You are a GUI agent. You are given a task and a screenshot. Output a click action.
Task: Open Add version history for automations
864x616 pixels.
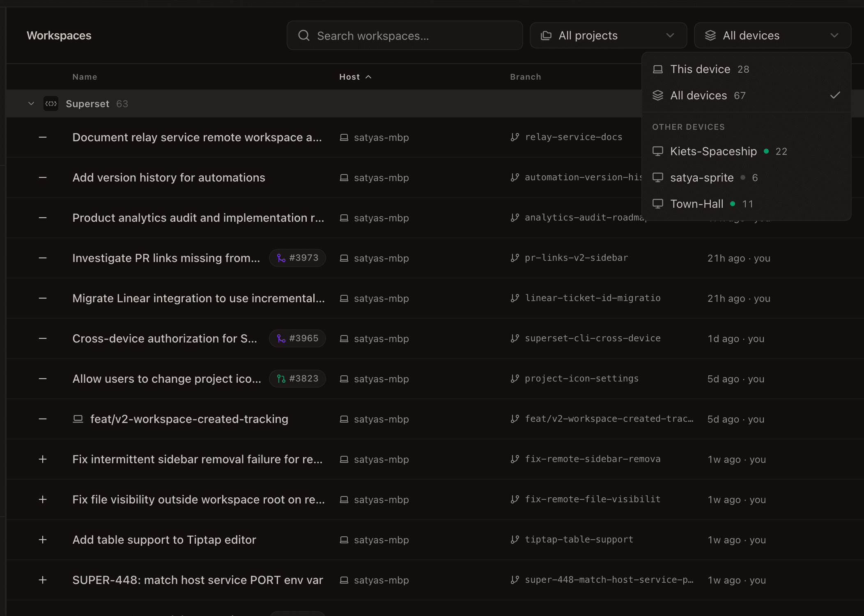(x=169, y=177)
